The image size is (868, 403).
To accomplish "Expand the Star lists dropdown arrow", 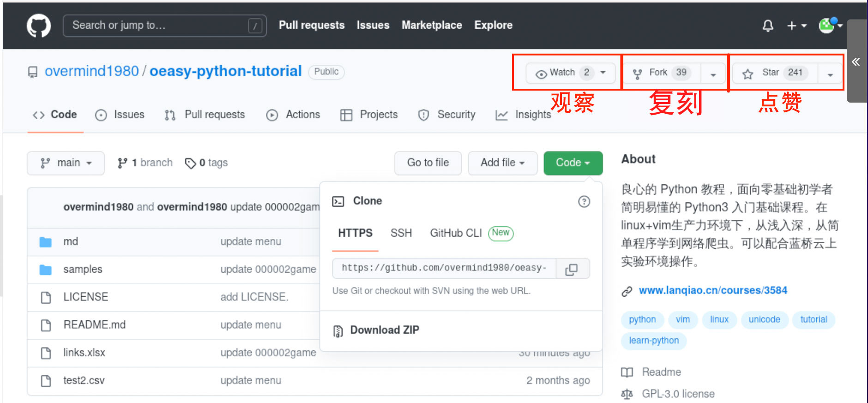I will 830,73.
